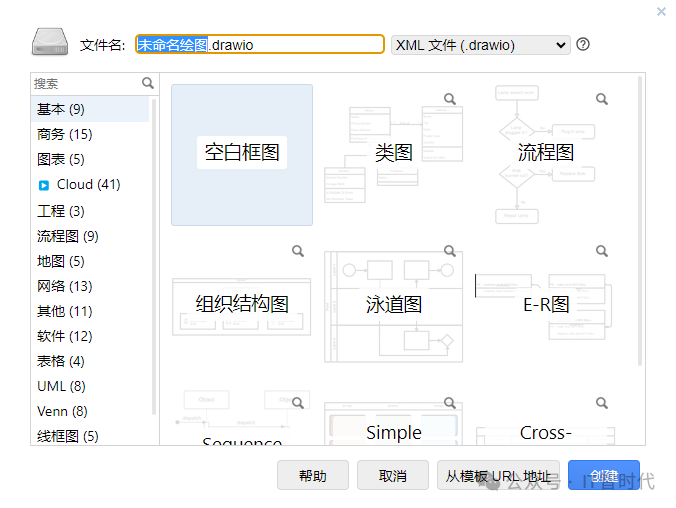Choose the 流程图 flowchart template

click(x=545, y=155)
